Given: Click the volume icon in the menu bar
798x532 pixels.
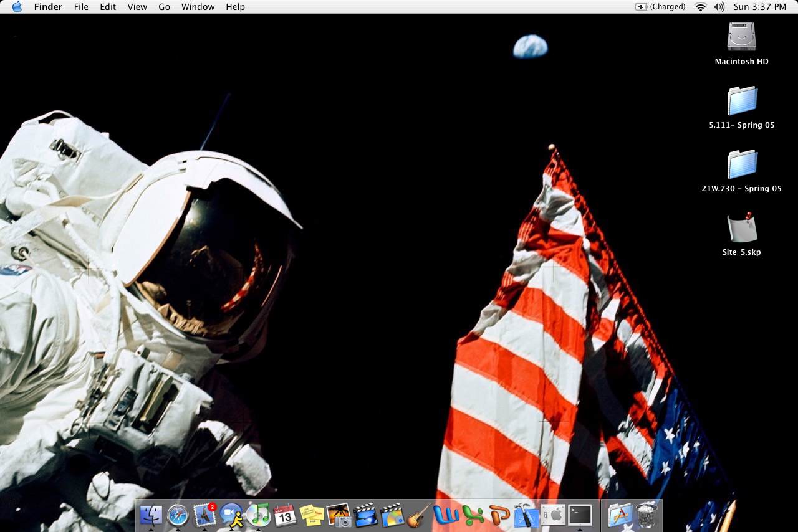Looking at the screenshot, I should 719,7.
